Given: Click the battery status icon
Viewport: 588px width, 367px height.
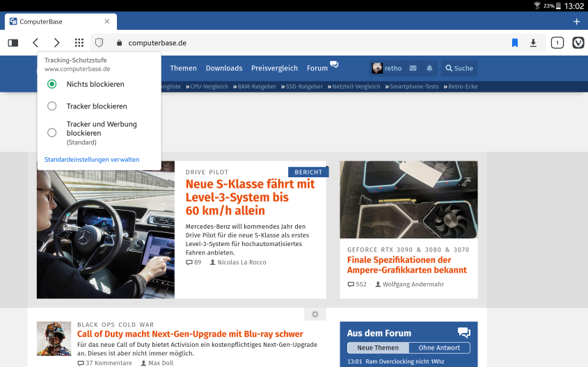Looking at the screenshot, I should tap(558, 6).
